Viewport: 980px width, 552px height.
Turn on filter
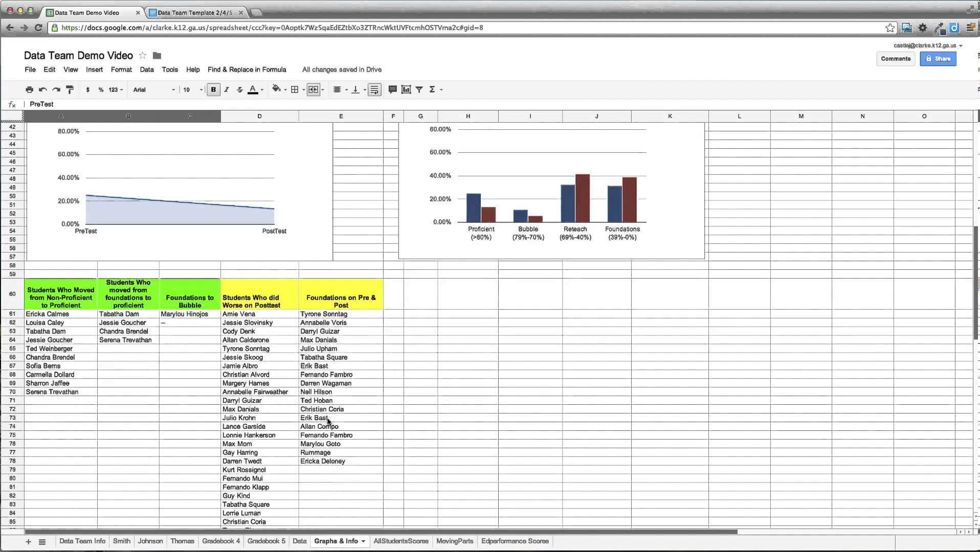pyautogui.click(x=419, y=89)
